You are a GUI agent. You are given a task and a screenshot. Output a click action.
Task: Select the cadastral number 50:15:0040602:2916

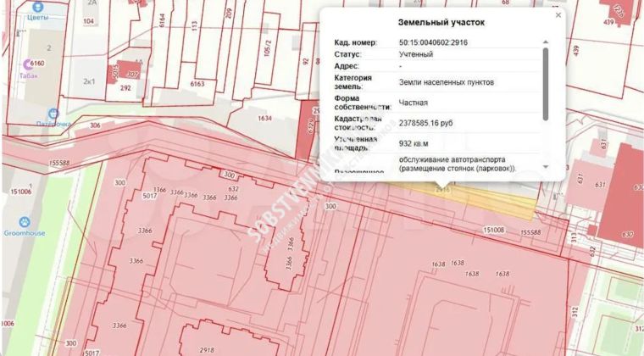click(x=434, y=42)
